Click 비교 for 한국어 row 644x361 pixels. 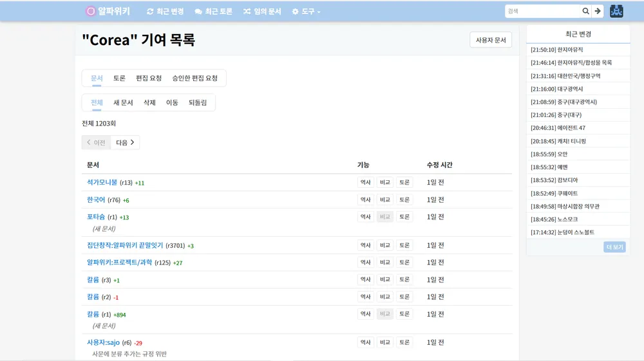385,199
